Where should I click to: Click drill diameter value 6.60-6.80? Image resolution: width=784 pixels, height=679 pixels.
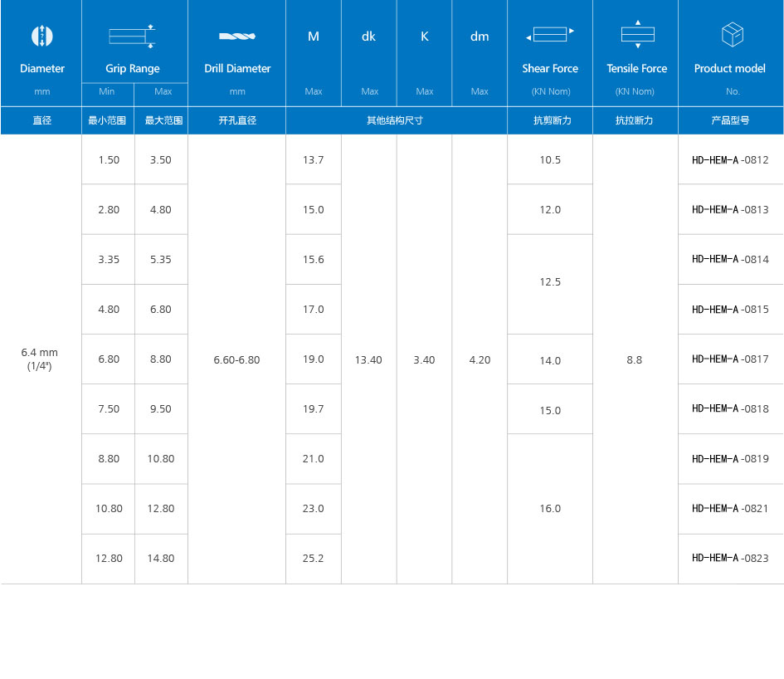tap(236, 360)
